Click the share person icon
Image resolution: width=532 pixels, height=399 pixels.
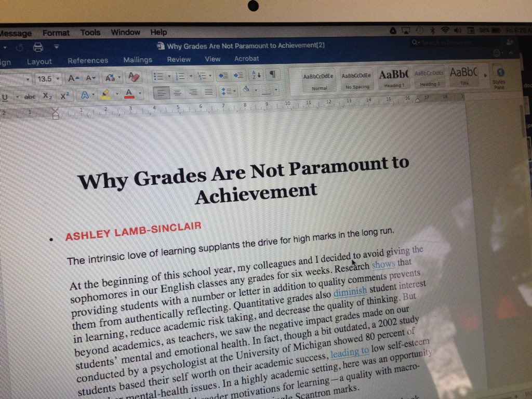coord(510,42)
